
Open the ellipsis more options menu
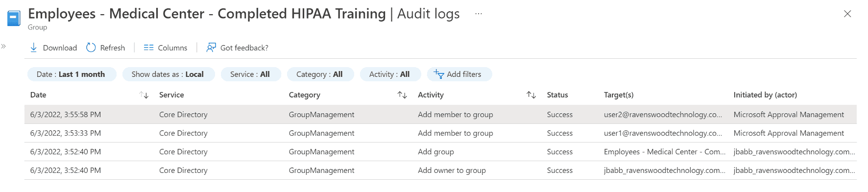pyautogui.click(x=479, y=14)
